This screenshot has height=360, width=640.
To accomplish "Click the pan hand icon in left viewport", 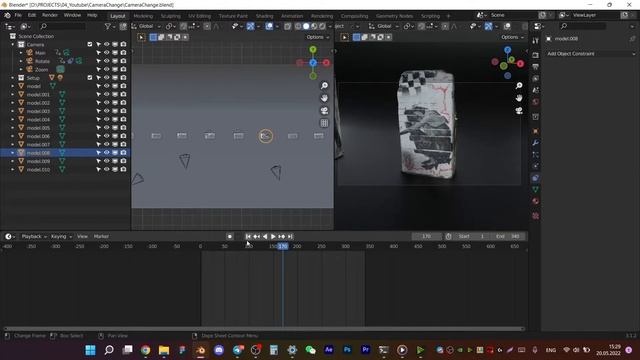I will pos(324,98).
